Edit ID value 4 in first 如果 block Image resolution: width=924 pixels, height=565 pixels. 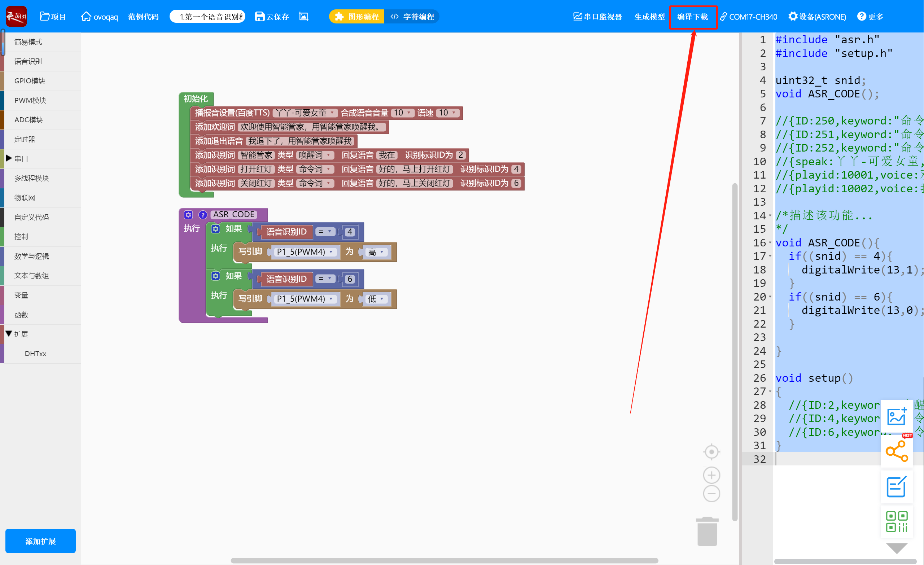(x=350, y=232)
